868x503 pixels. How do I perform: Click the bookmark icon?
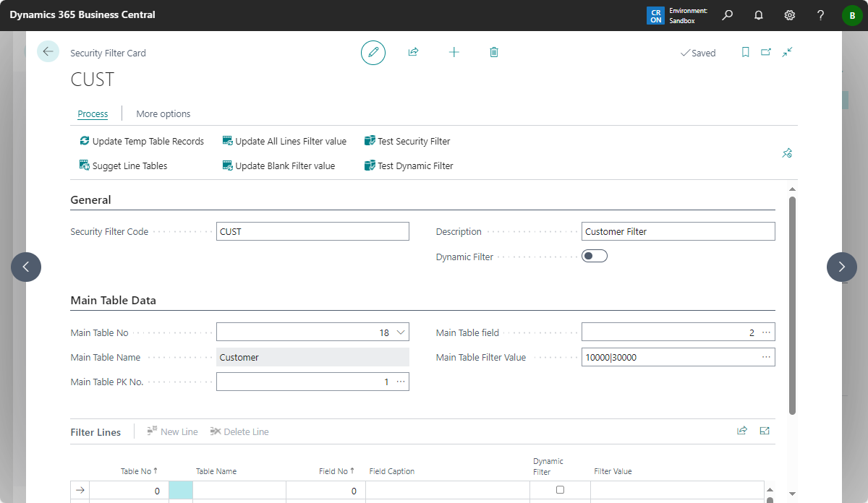[x=746, y=52]
